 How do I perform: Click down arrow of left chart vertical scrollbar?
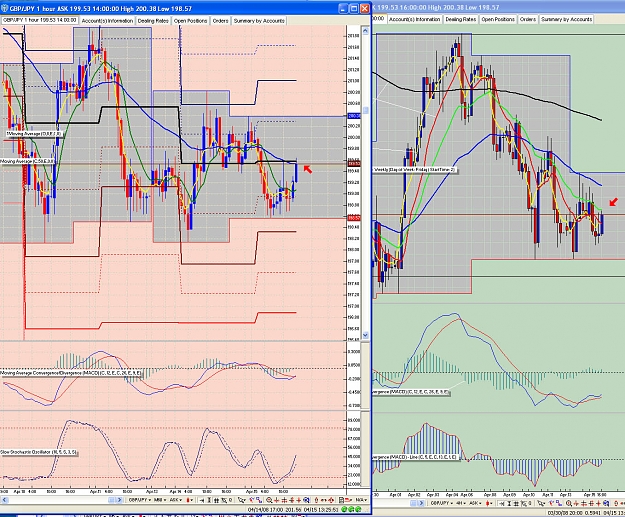pos(365,335)
